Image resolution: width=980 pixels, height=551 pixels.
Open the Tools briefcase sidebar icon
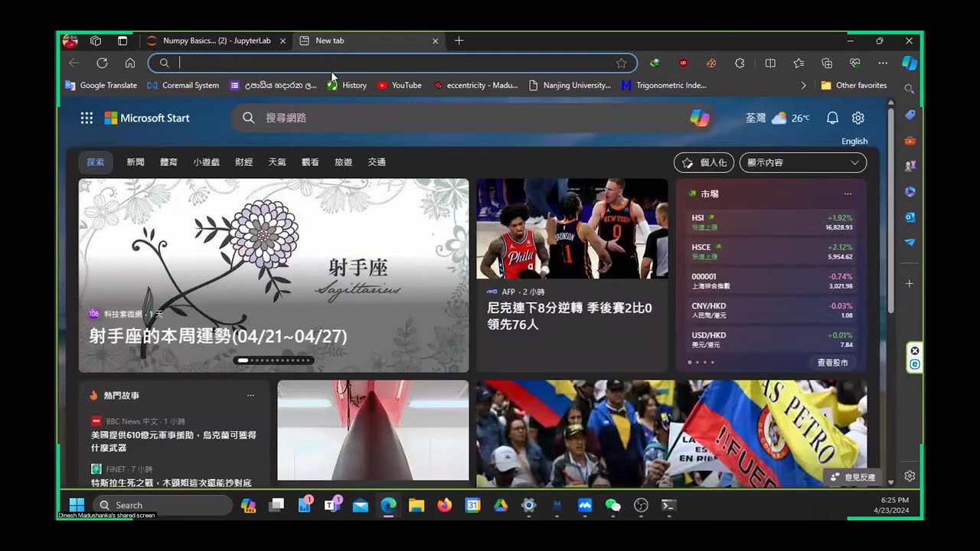tap(910, 140)
